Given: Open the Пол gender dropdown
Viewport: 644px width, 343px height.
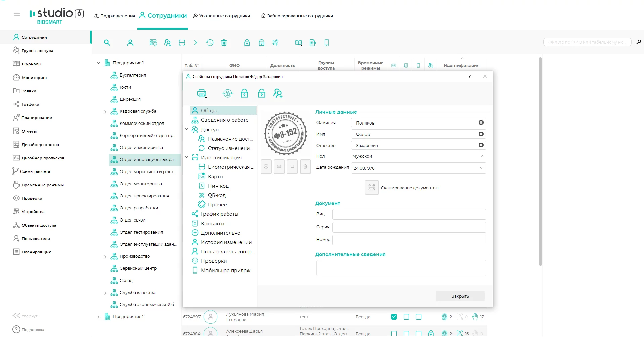Looking at the screenshot, I should tap(481, 156).
